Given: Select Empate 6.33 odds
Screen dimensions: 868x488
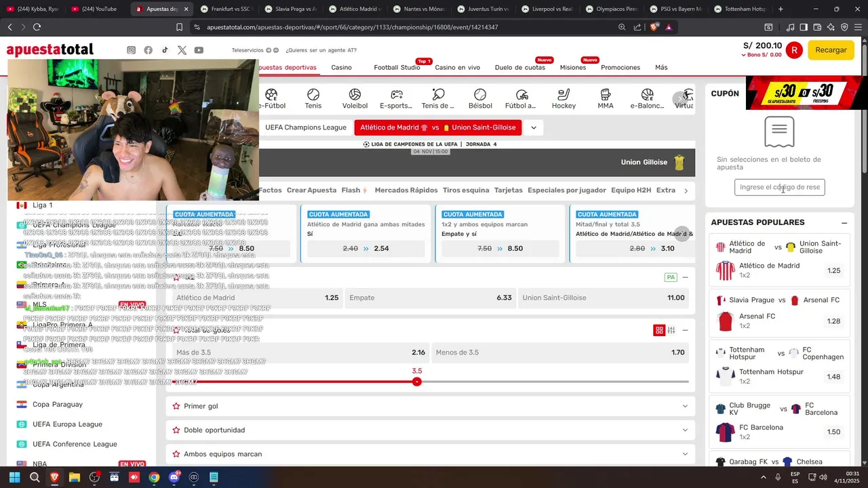Looking at the screenshot, I should point(430,298).
